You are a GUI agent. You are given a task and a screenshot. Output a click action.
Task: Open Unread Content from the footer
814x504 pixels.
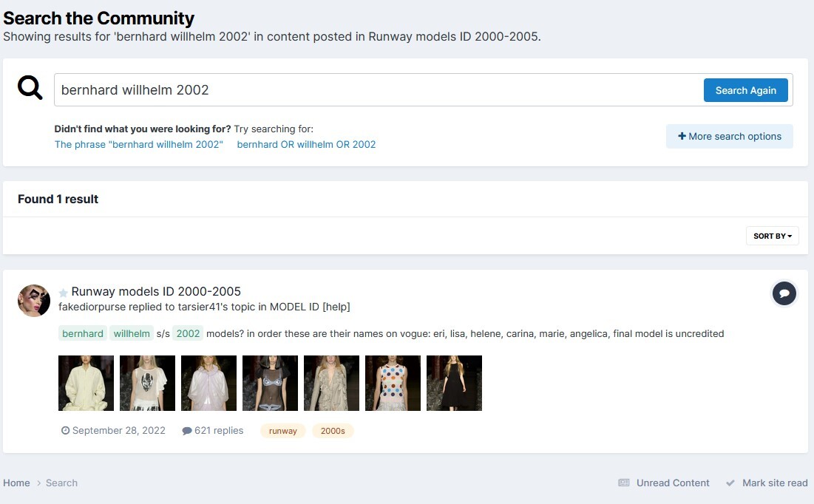(x=672, y=483)
